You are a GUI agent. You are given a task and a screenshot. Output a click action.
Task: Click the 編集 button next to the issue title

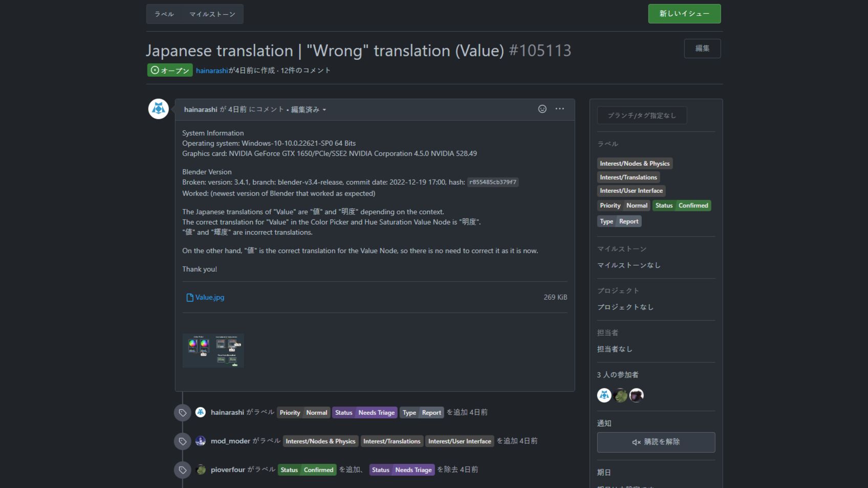point(702,49)
